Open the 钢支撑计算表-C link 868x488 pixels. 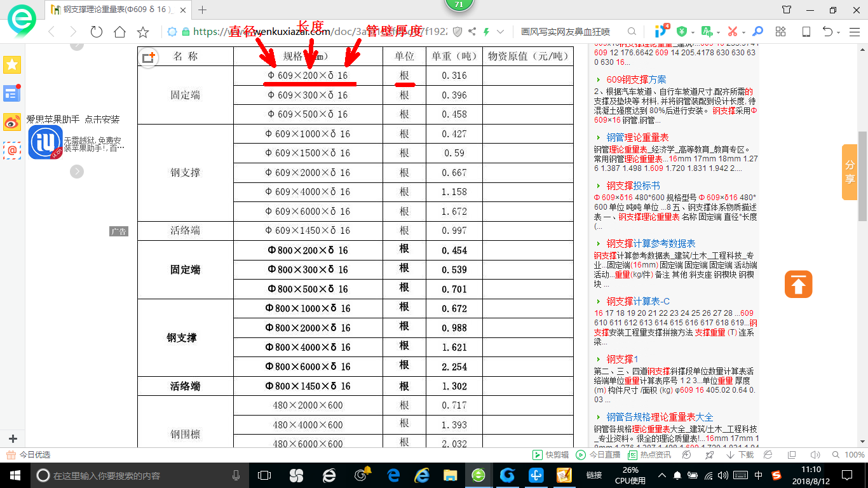click(x=638, y=301)
